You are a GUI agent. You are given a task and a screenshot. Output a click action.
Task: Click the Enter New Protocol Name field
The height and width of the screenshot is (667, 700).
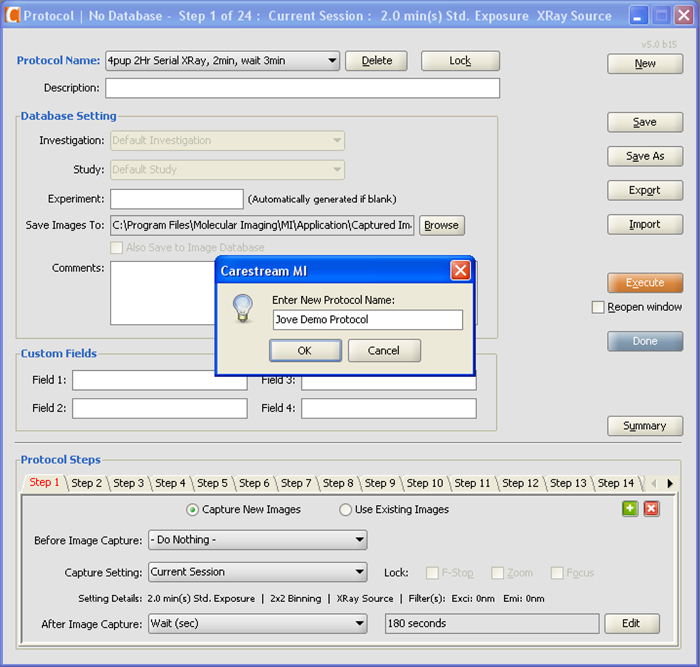(x=367, y=320)
